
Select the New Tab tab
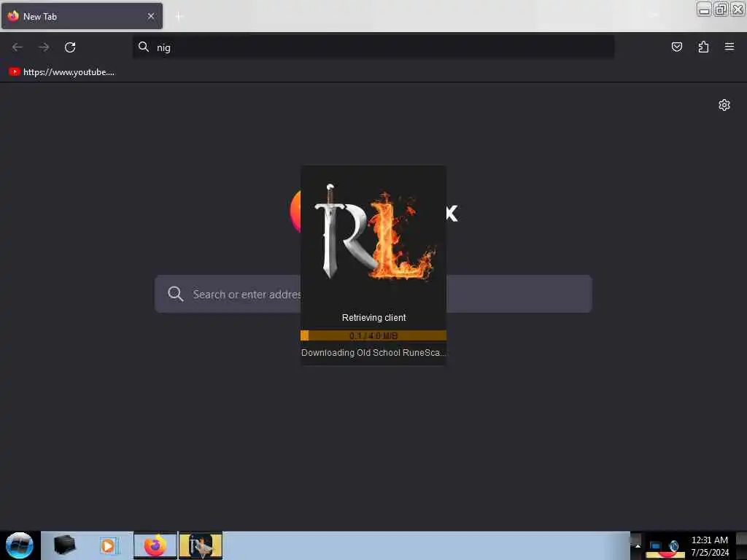[x=82, y=16]
